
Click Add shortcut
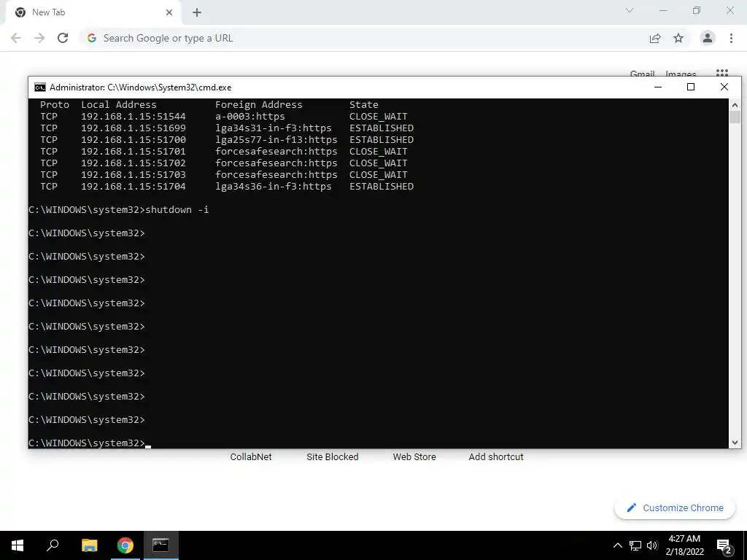pyautogui.click(x=496, y=456)
